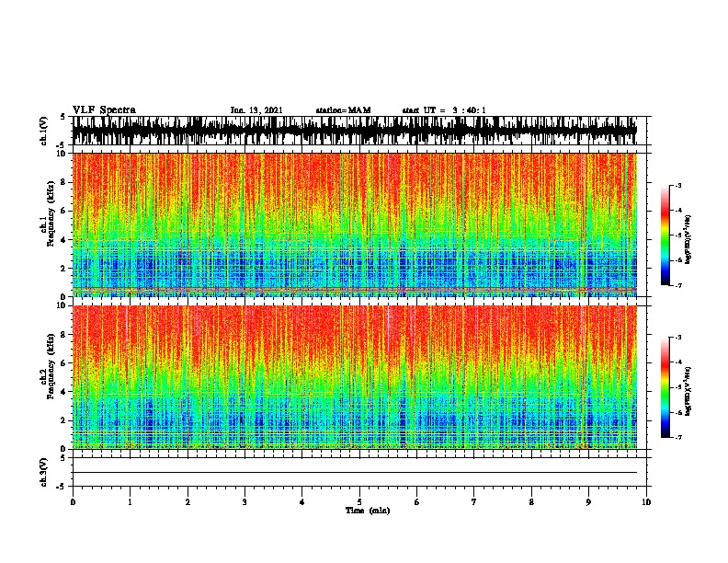Click the "VLF Spectra" plot title
This screenshot has height=563, width=728.
pyautogui.click(x=104, y=110)
